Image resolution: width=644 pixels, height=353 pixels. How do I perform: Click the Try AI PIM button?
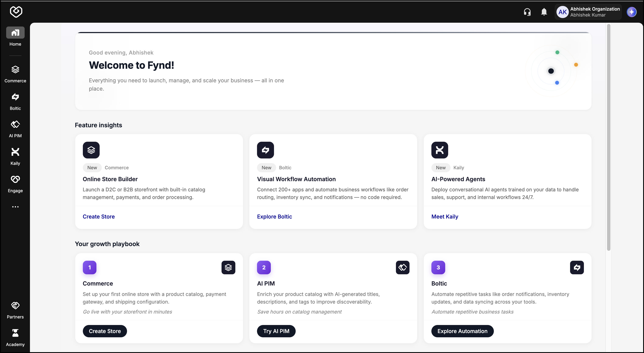pyautogui.click(x=276, y=331)
